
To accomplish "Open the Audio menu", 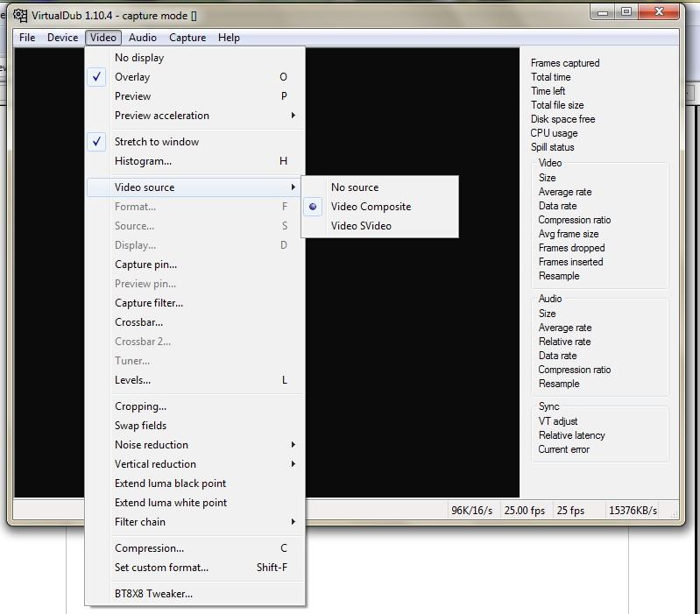I will tap(143, 38).
